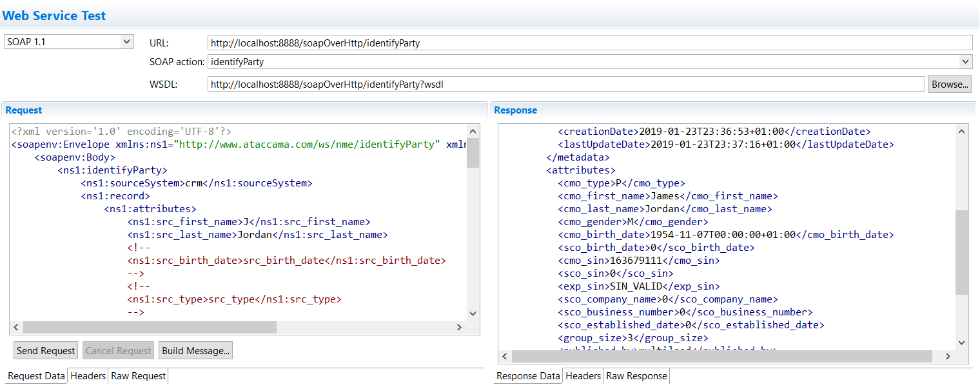The width and height of the screenshot is (980, 387).
Task: Click the horizontal scrollbar below the Response panel
Action: point(709,355)
